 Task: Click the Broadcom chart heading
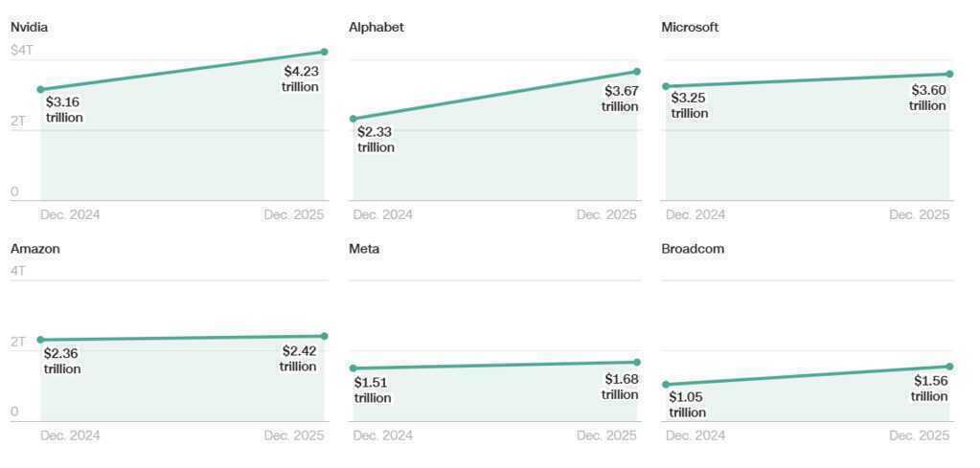(693, 249)
